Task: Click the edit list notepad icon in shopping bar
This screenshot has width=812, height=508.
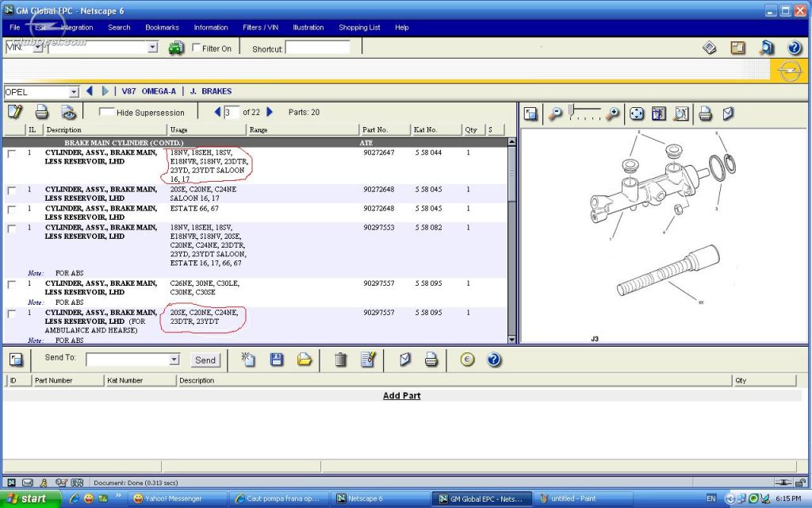Action: tap(368, 360)
